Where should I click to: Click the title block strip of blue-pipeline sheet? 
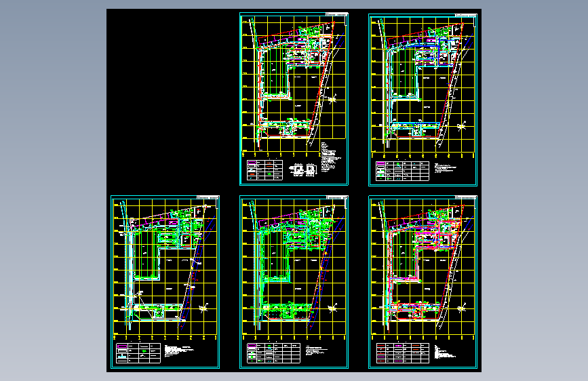point(466,16)
